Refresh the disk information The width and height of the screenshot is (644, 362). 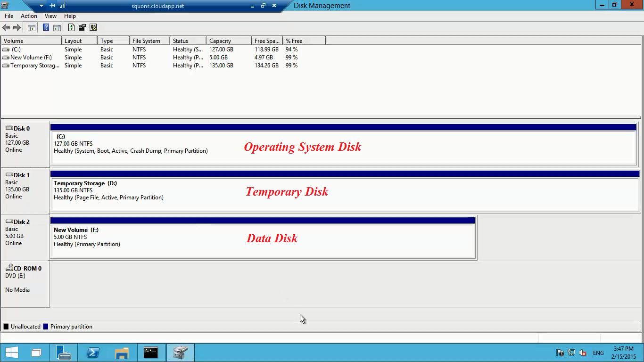pyautogui.click(x=71, y=27)
